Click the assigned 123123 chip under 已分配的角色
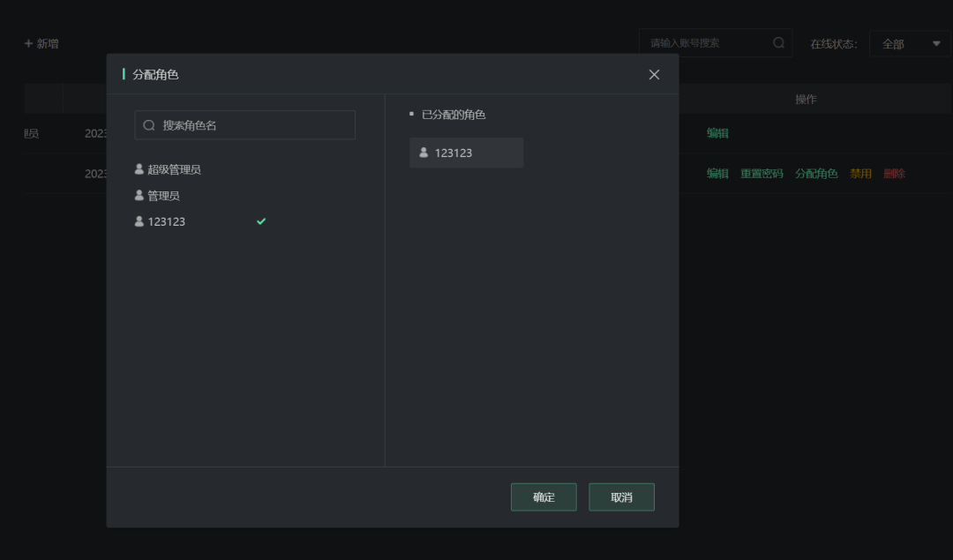The width and height of the screenshot is (953, 560). point(466,153)
